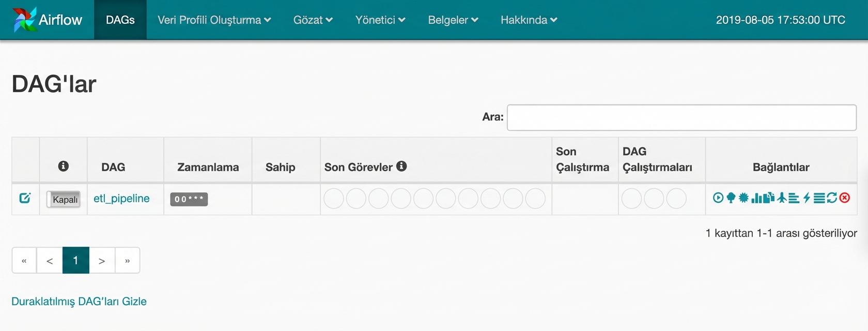Open Tree View for etl_pipeline

pyautogui.click(x=731, y=198)
